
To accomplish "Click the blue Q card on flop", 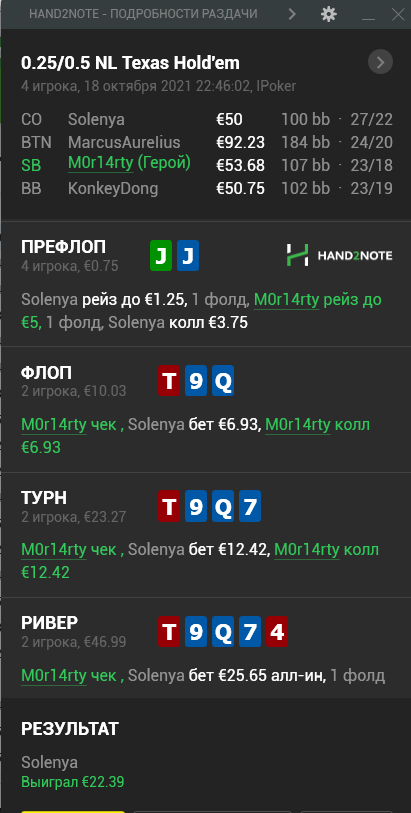I will coord(223,381).
